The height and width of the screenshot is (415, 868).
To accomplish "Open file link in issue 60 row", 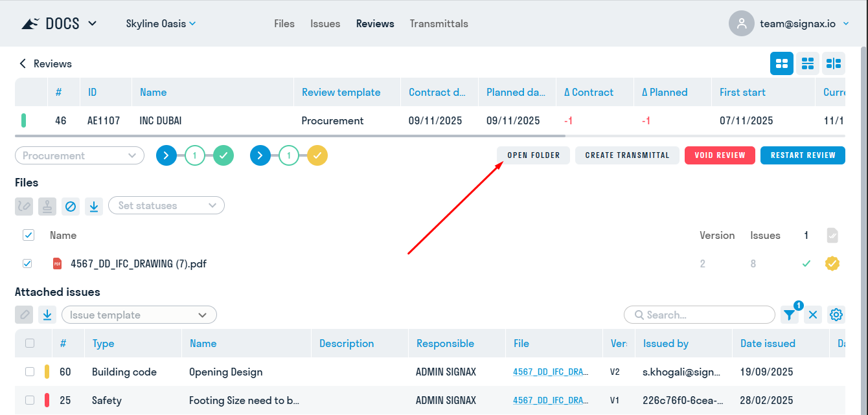I will tap(551, 372).
